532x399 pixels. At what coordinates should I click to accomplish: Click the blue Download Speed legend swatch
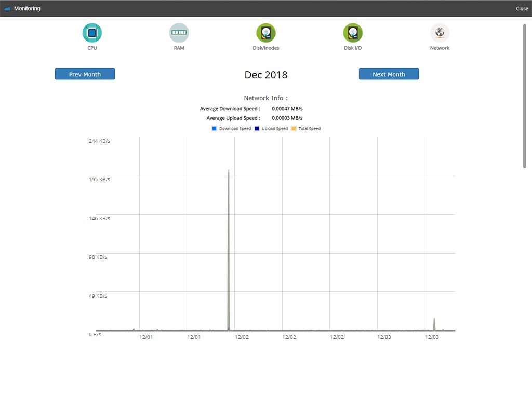click(x=214, y=129)
